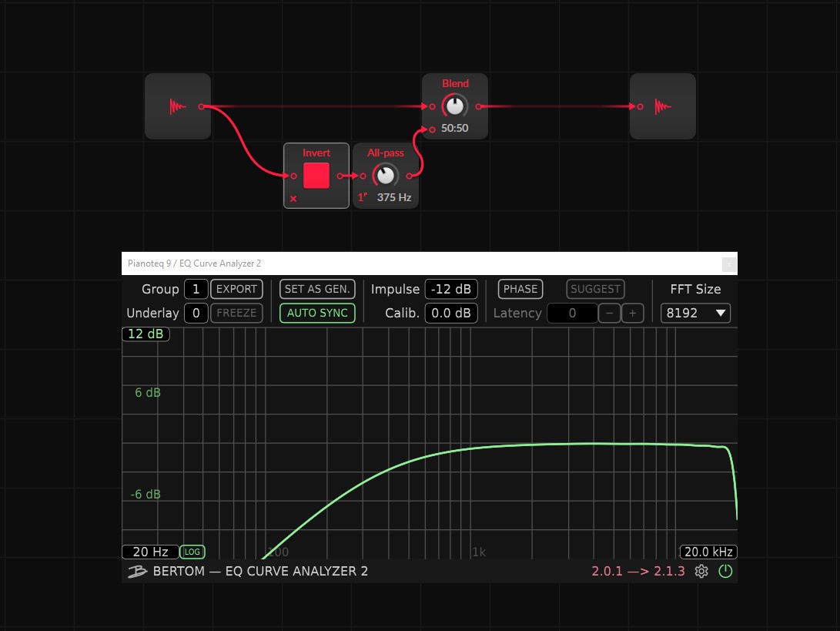
Task: Close the EQ Curve Analyzer 2 window
Action: [729, 264]
